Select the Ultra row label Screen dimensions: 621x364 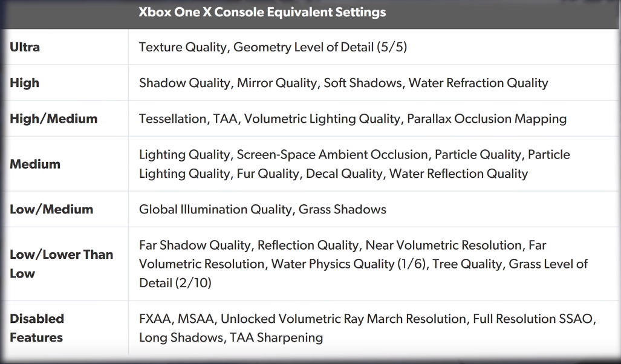(25, 47)
